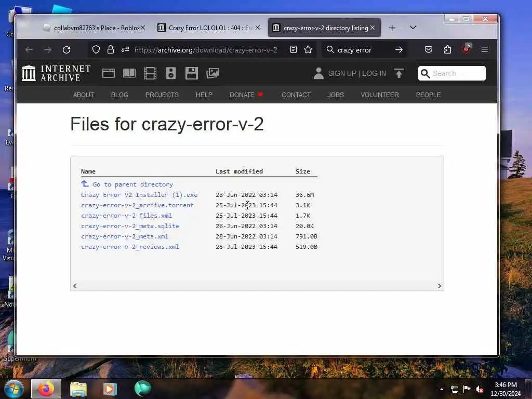The width and height of the screenshot is (532, 399).
Task: Expand the list all tabs chevron
Action: pos(413,28)
